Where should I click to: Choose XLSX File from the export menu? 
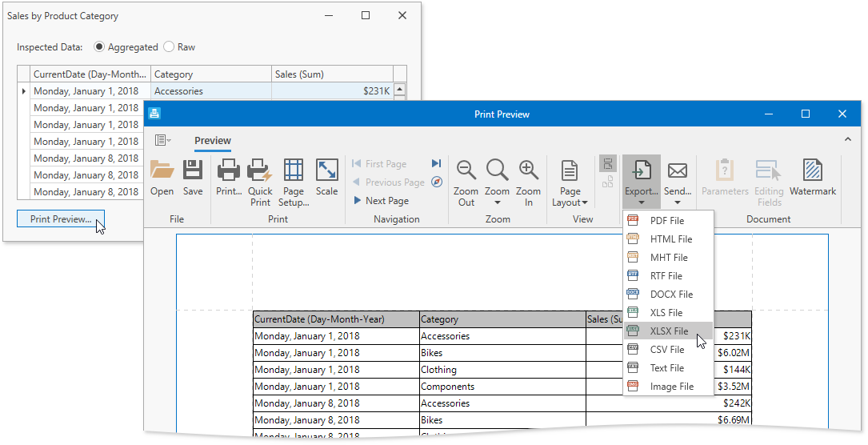668,331
